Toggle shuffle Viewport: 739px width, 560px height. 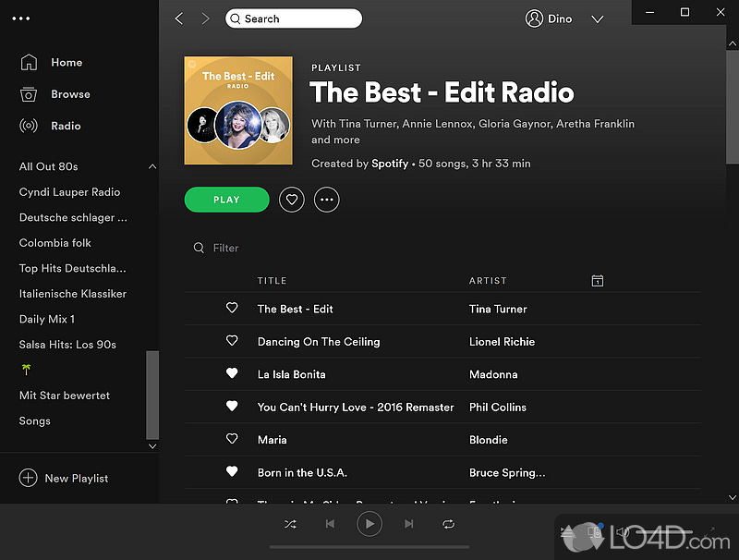(x=290, y=524)
